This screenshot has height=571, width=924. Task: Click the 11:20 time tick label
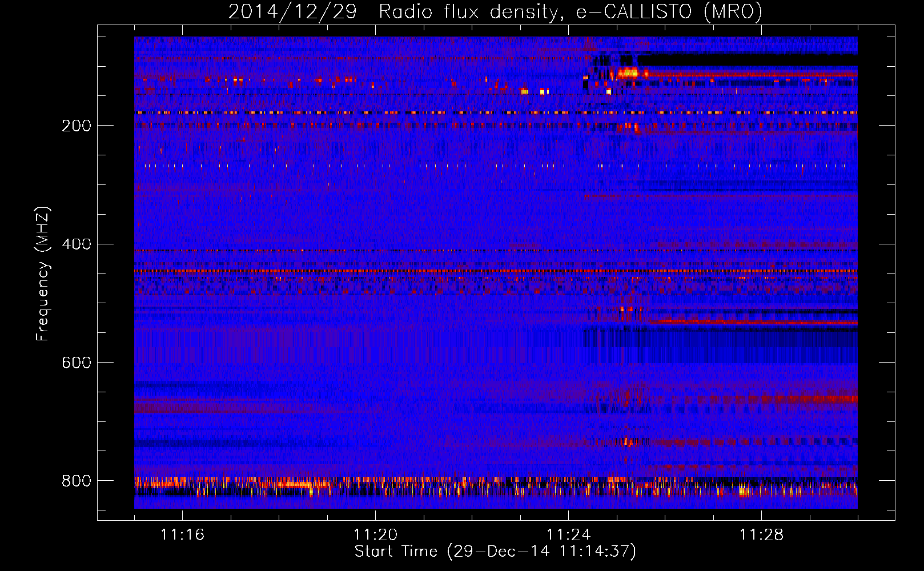pyautogui.click(x=375, y=535)
